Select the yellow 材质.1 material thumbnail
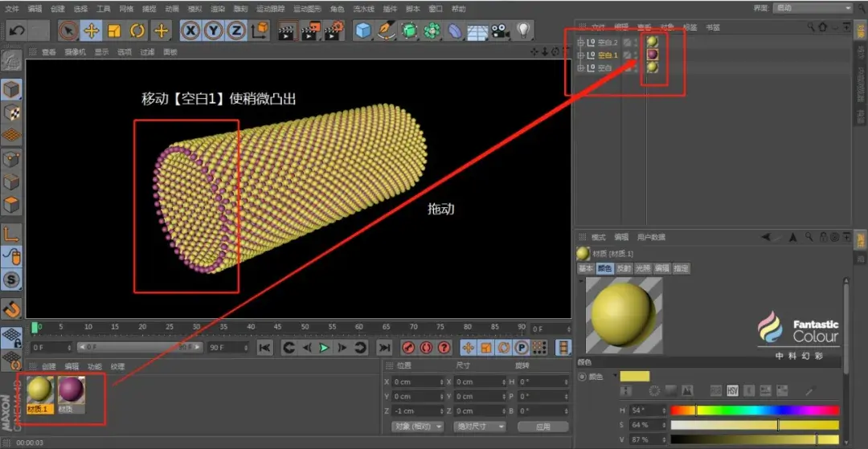 point(40,390)
